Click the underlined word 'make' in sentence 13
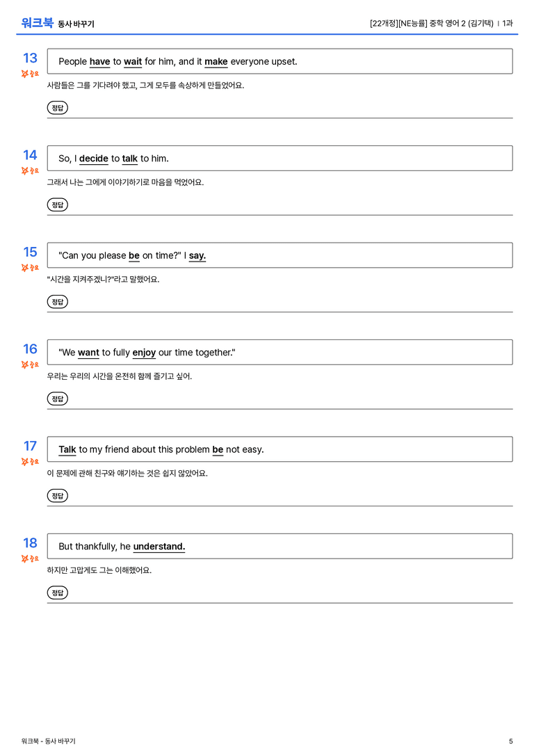The height and width of the screenshot is (756, 534). [x=216, y=62]
